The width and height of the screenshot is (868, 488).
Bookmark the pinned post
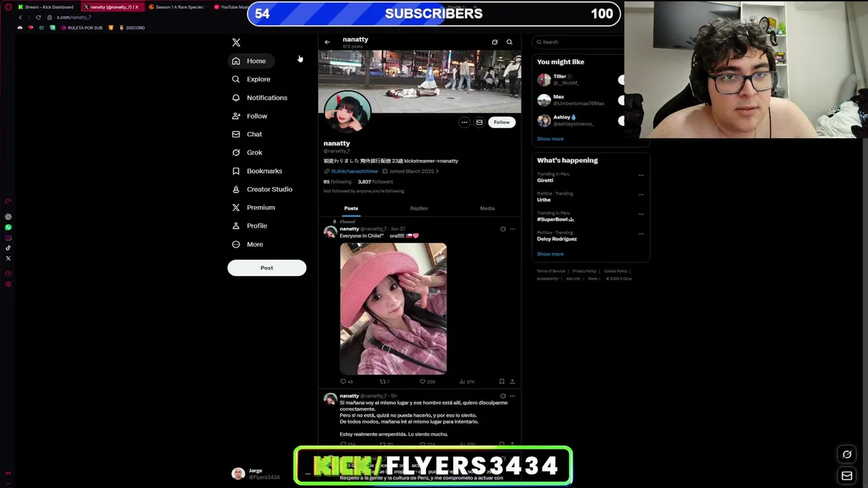(502, 382)
